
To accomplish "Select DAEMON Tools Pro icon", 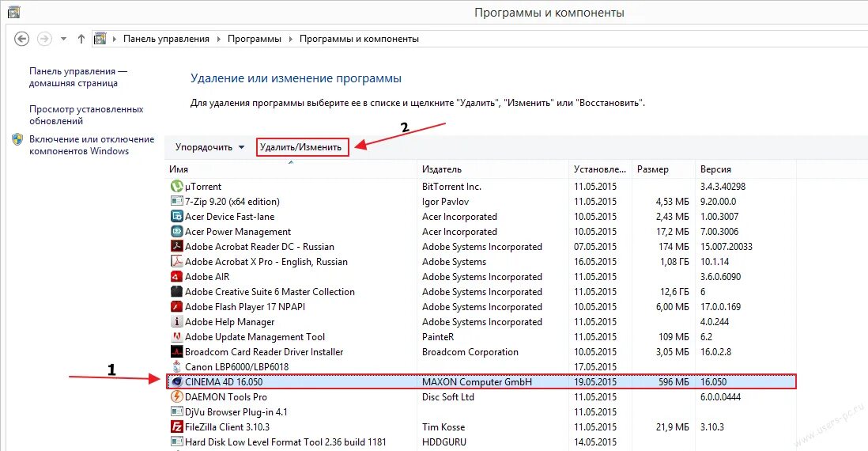I will pyautogui.click(x=176, y=396).
